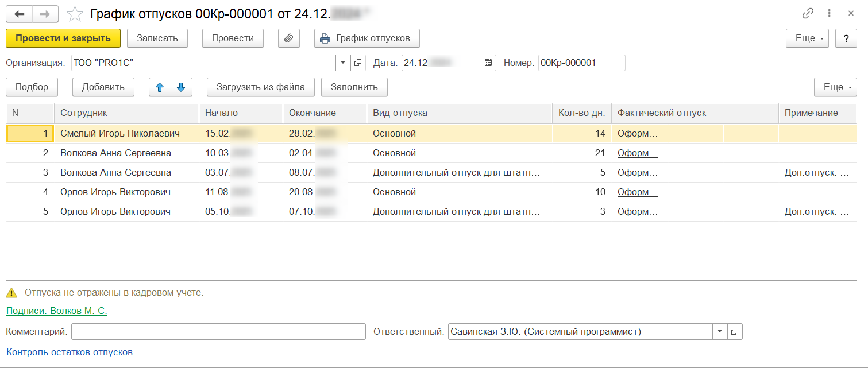Print the График отпусков report

(367, 38)
